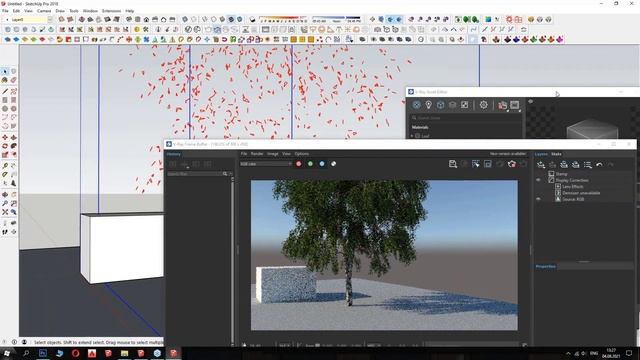Adjust the shadow time slider
The width and height of the screenshot is (640, 360).
(x=336, y=19)
